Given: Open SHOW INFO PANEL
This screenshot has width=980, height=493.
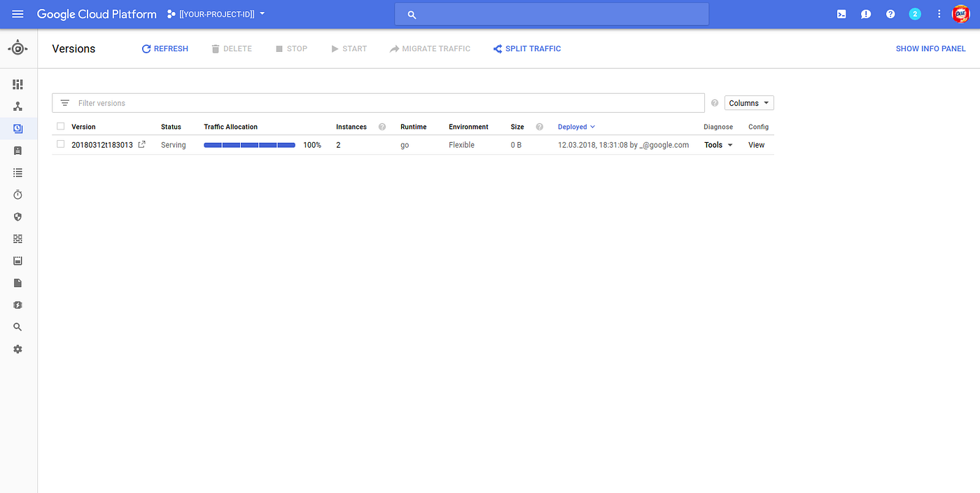Looking at the screenshot, I should [931, 48].
